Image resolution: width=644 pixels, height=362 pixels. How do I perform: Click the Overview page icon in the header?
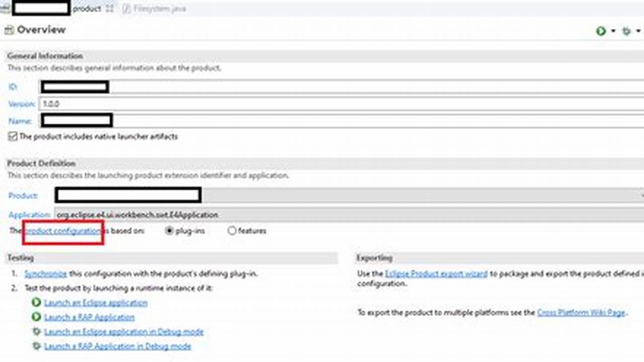tap(9, 30)
